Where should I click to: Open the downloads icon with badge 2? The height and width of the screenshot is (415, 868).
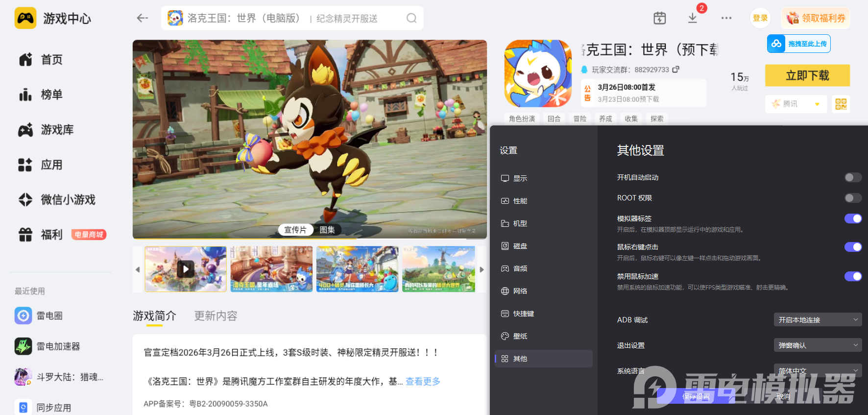coord(693,18)
